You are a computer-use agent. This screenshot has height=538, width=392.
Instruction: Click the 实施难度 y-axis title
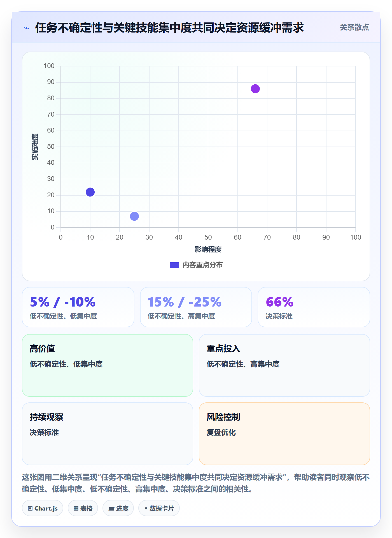pos(35,147)
